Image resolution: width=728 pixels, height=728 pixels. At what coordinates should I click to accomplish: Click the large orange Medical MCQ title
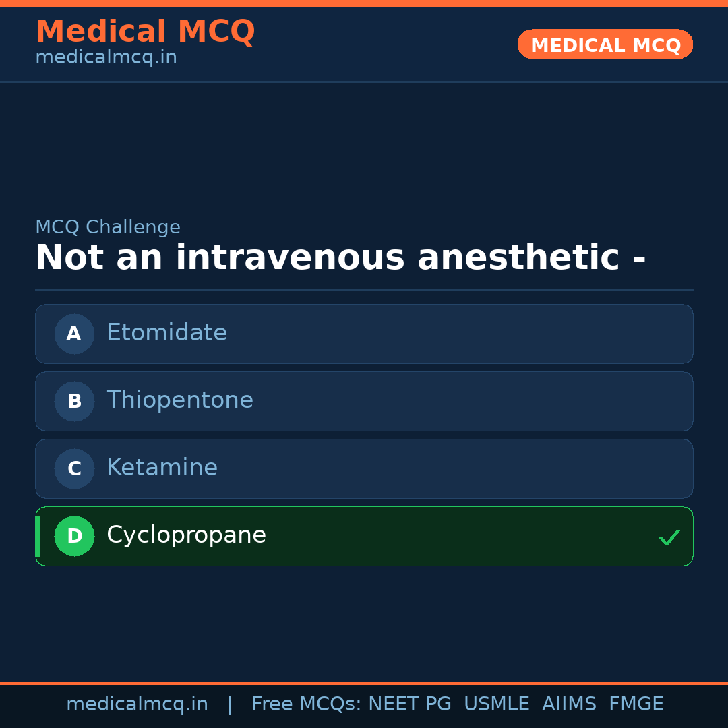pos(145,32)
